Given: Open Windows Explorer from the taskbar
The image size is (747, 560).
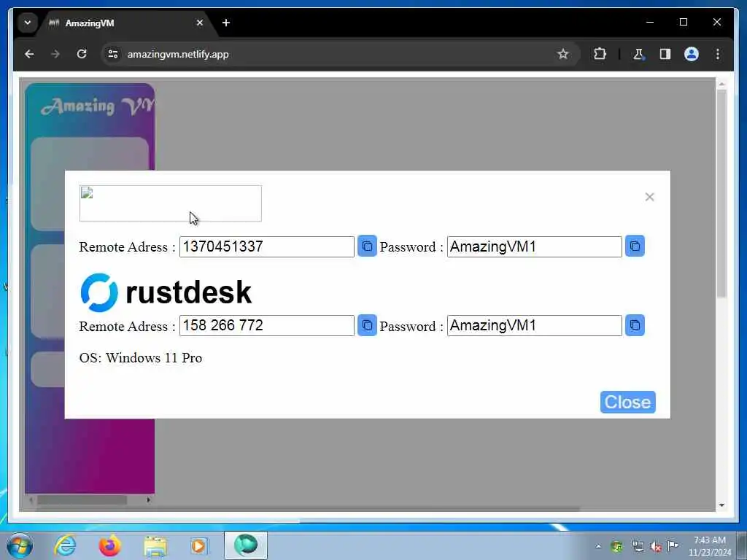Looking at the screenshot, I should pyautogui.click(x=155, y=545).
